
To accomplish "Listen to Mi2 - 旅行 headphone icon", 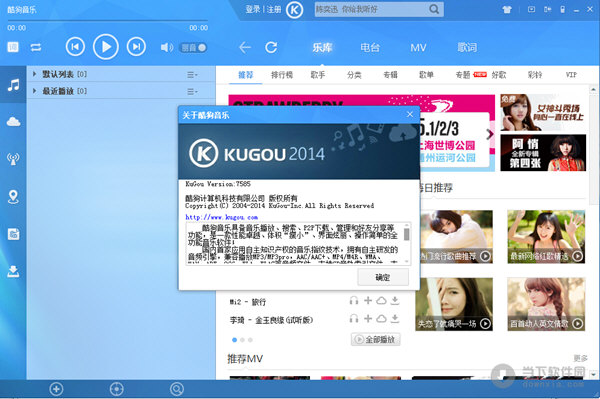I will tap(354, 301).
